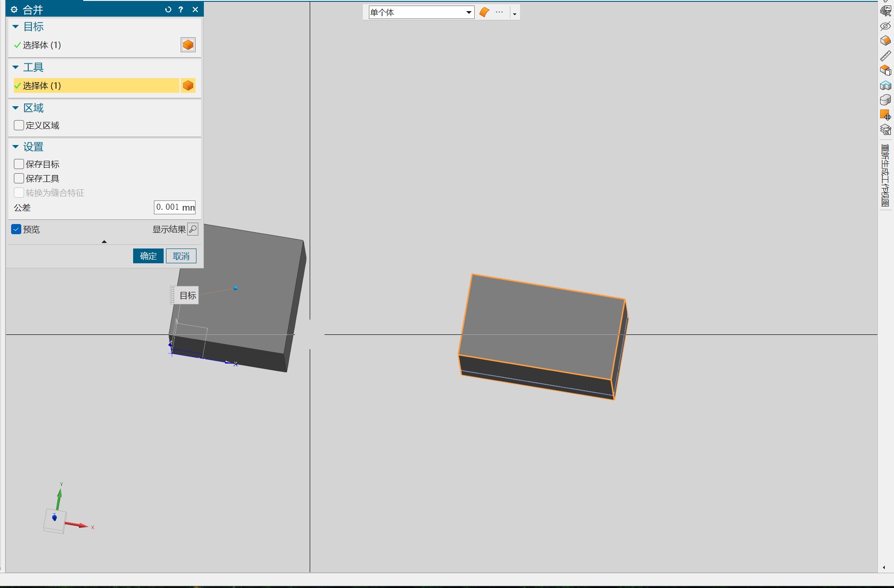
Task: Click the gear settings icon in 合并 dialog title
Action: click(14, 10)
